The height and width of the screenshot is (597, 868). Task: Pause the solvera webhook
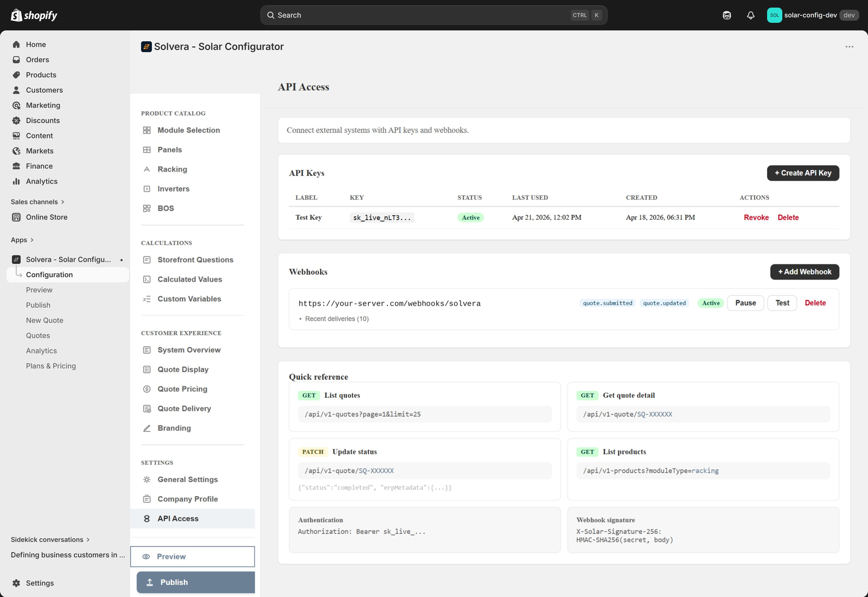745,303
